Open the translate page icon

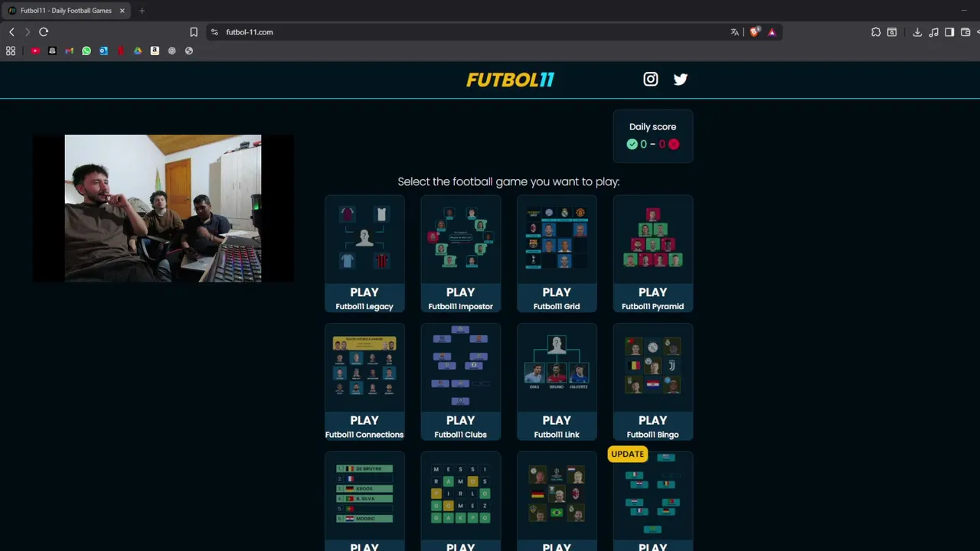735,32
